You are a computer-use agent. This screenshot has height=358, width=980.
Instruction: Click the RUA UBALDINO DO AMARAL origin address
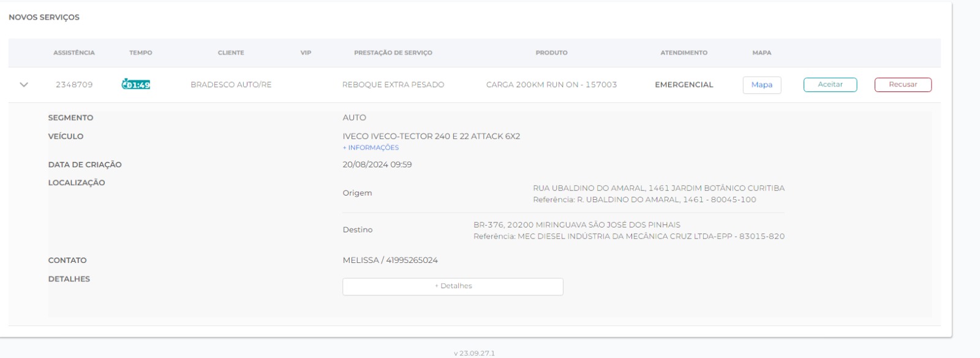(658, 188)
